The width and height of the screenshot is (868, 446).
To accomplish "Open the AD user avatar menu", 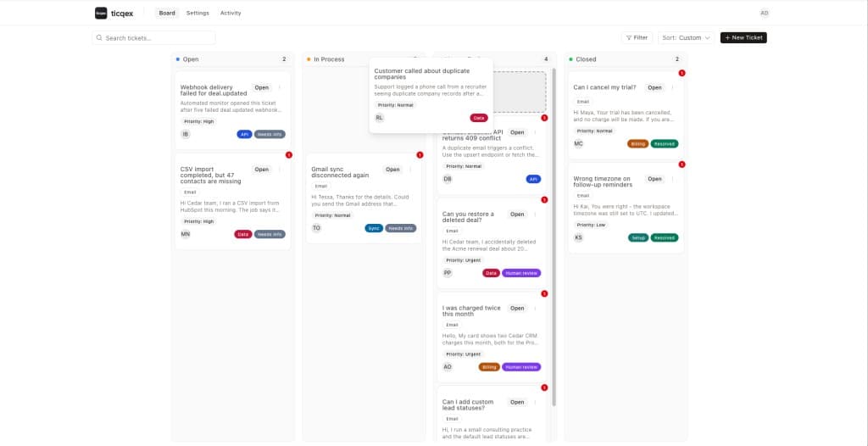I will click(764, 13).
